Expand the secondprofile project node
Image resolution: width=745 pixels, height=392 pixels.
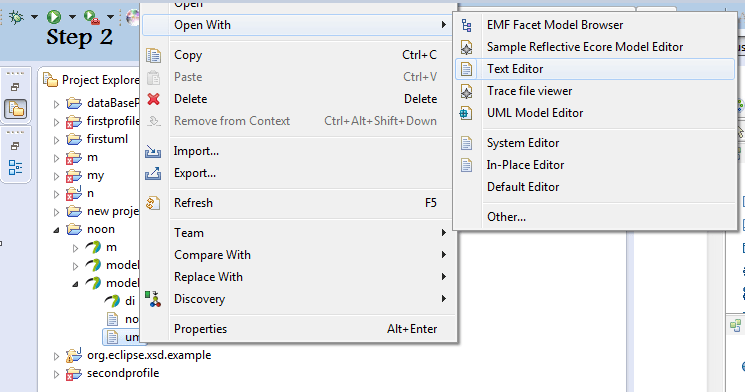click(x=56, y=374)
